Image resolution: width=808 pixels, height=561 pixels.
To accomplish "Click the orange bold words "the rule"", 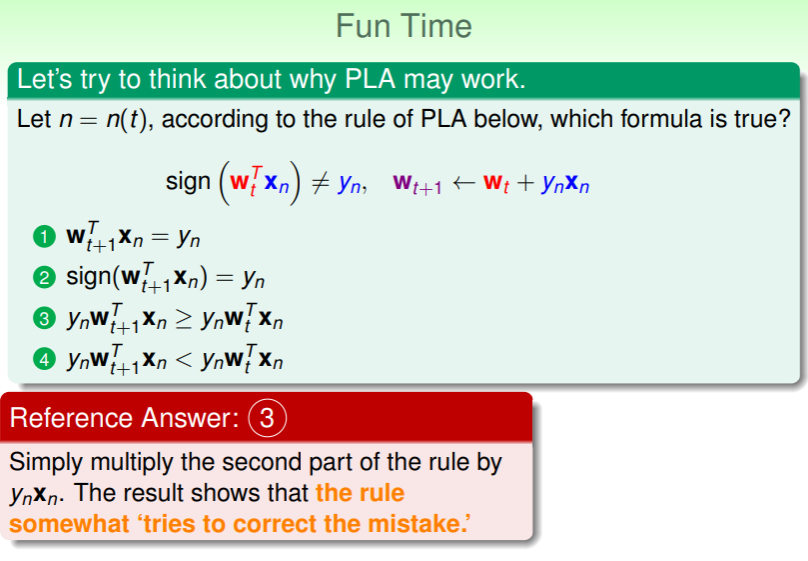I will tap(359, 493).
